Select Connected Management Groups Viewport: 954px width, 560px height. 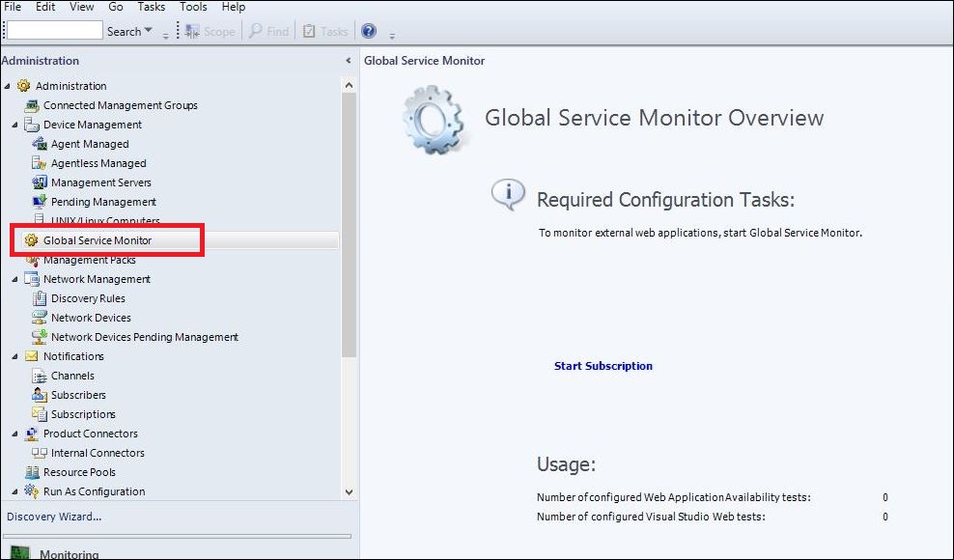121,105
